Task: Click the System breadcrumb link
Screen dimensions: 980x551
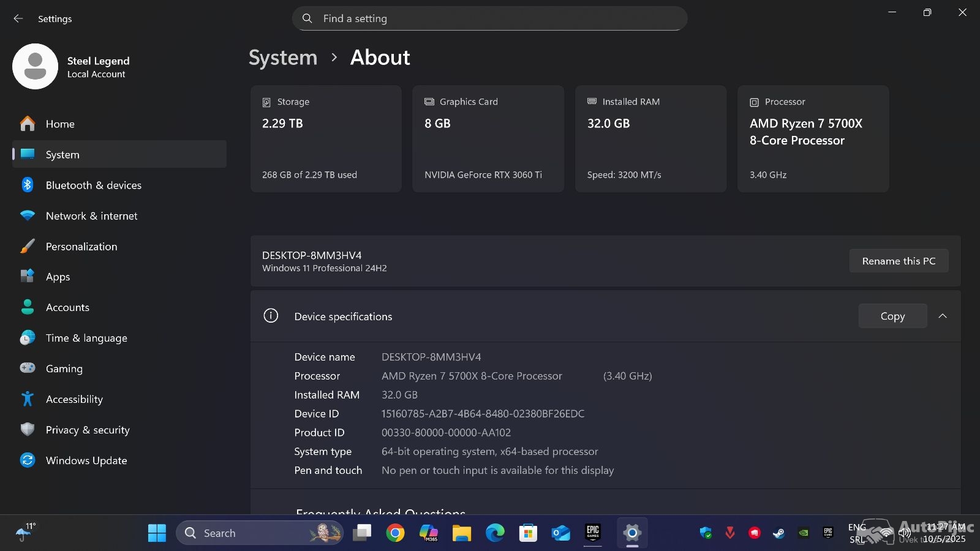Action: coord(283,58)
